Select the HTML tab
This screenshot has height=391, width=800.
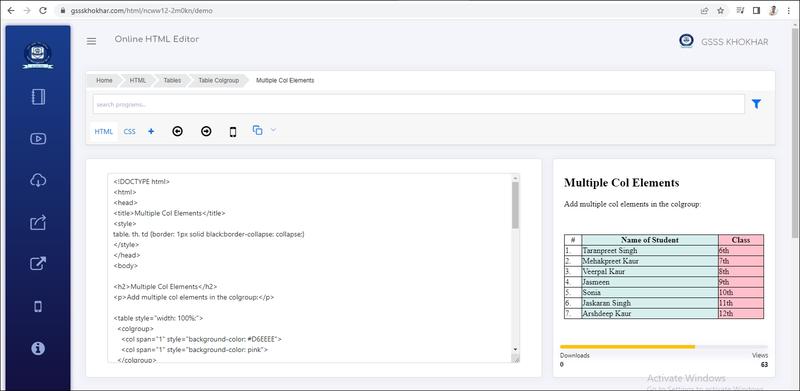104,132
